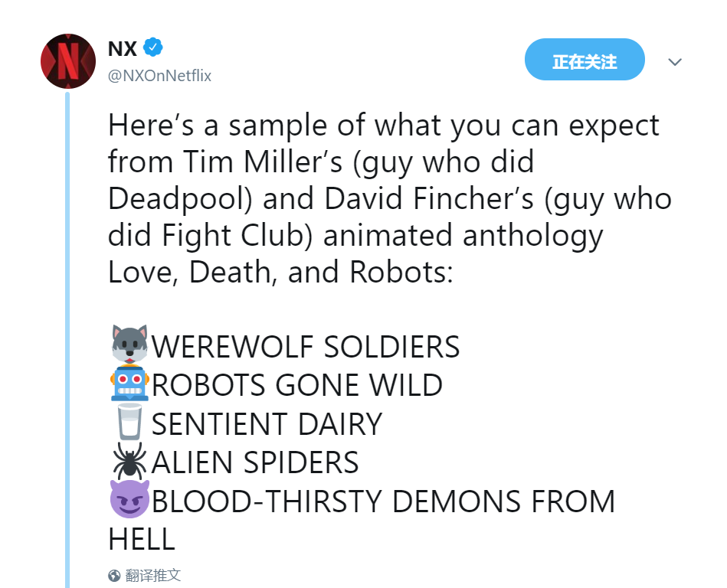Click the blue verified badge beside NX
727x588 pixels.
click(x=154, y=48)
